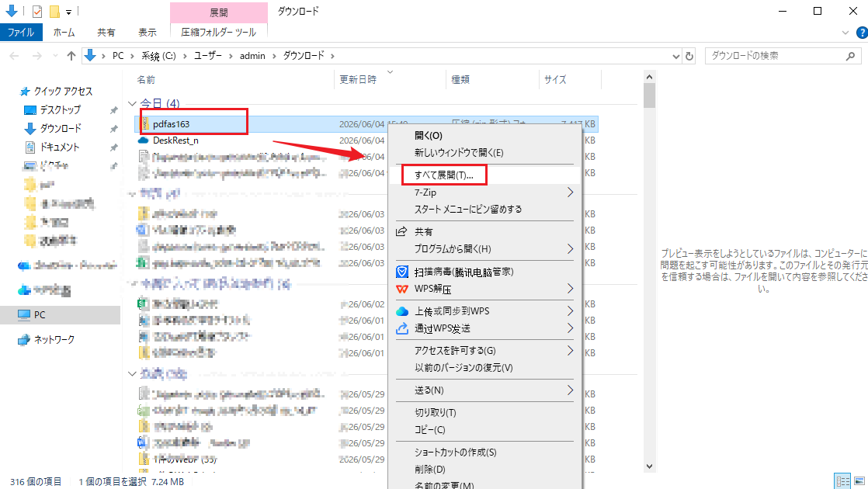Expand プログラムから開く(H) submenu

(x=570, y=249)
